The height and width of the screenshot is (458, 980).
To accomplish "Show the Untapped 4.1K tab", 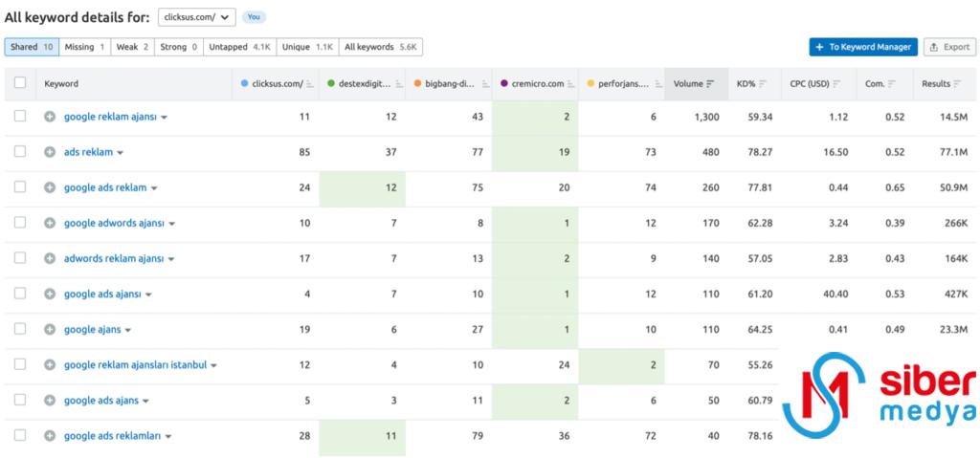I will coord(240,47).
